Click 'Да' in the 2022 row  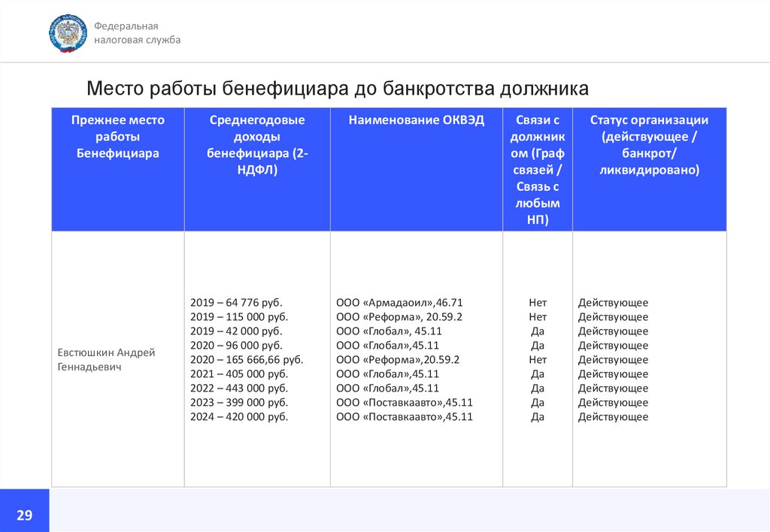coord(538,388)
